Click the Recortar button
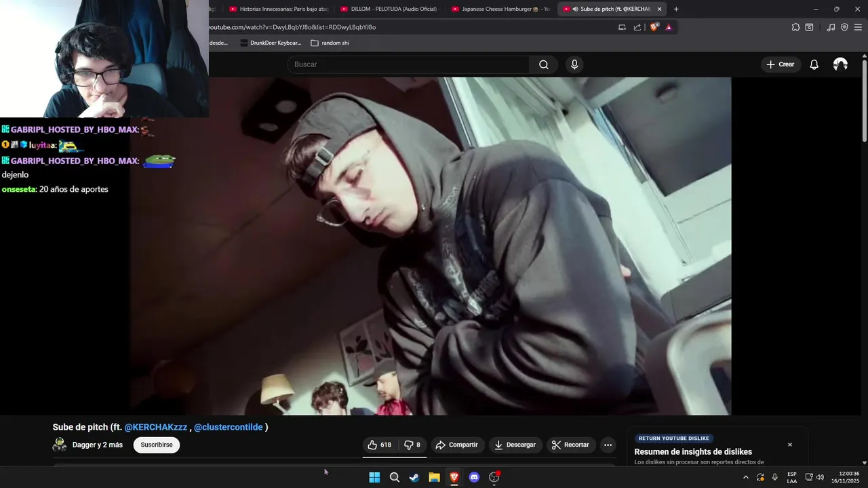This screenshot has width=868, height=488. 570,445
